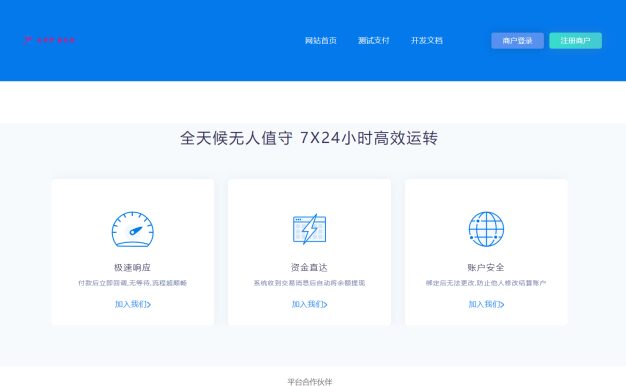
Task: Follow 加入我们 link under 账户安全
Action: pos(486,304)
